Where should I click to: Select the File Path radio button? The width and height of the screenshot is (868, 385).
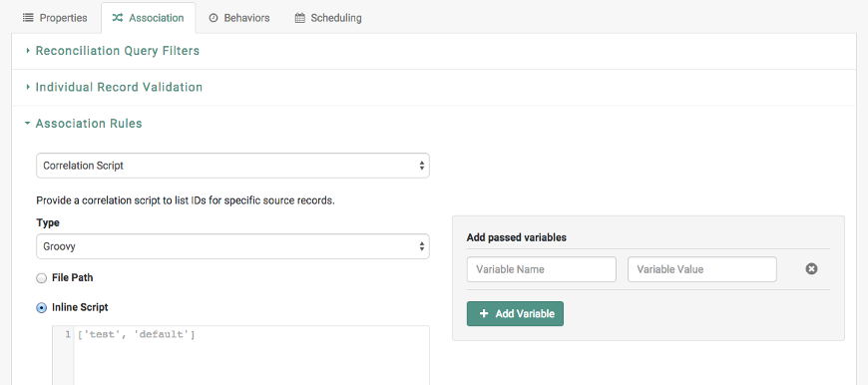coord(42,278)
